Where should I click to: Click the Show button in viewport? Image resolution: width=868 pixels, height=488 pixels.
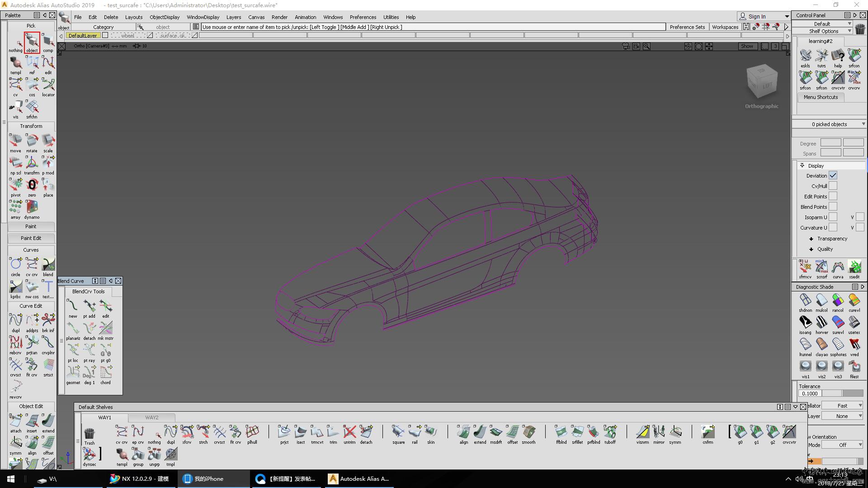pos(747,46)
